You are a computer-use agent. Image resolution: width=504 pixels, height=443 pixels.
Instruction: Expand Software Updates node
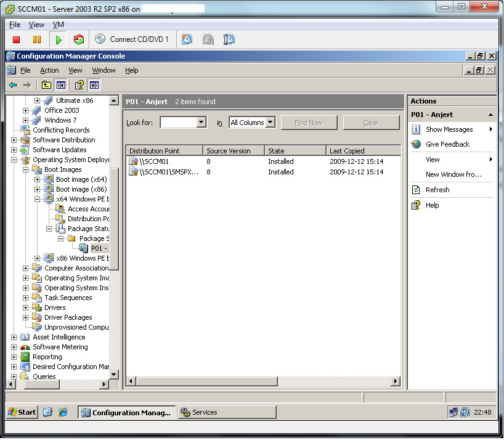(14, 150)
